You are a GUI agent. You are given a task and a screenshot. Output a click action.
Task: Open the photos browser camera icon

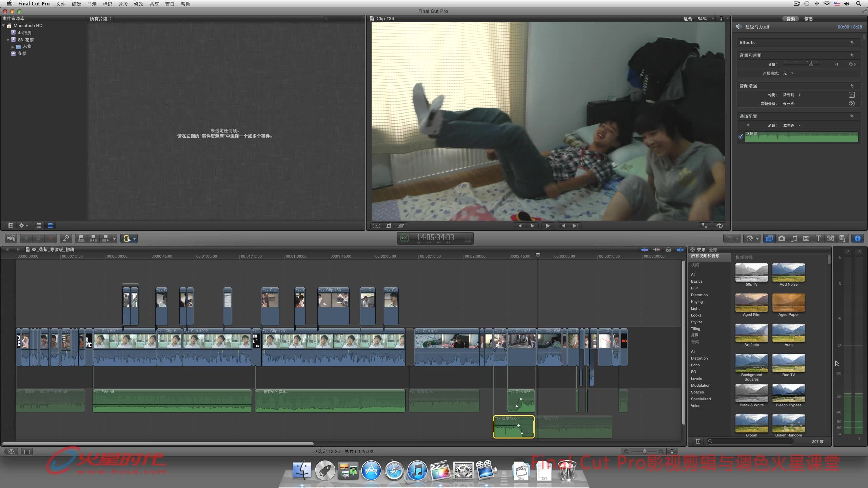tap(782, 239)
